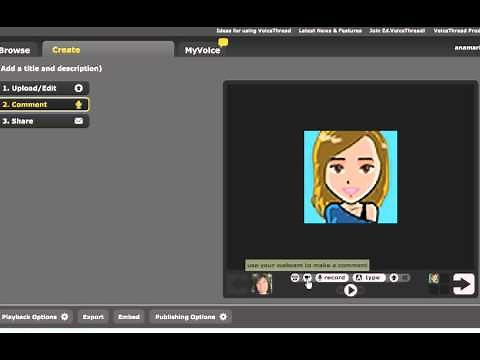
Task: Click the phone comment icon
Action: tap(295, 278)
